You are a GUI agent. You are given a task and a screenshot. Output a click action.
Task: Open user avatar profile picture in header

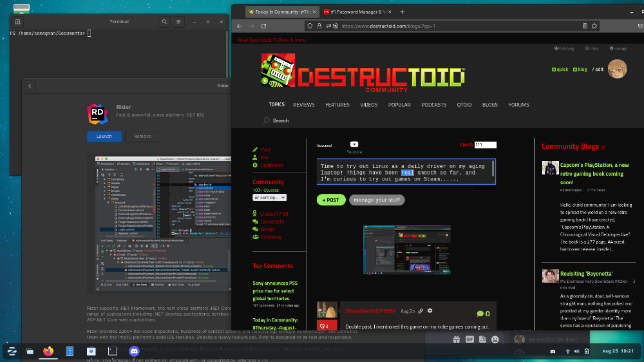coord(618,69)
